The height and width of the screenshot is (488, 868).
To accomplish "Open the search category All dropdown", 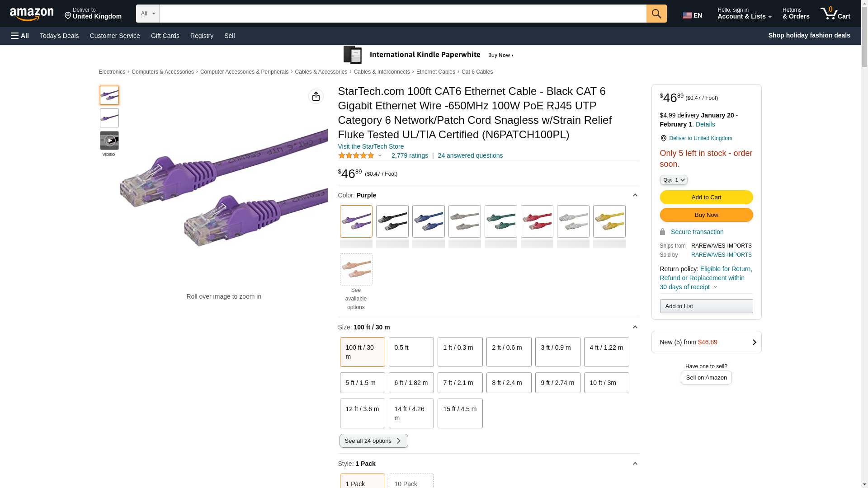I will pyautogui.click(x=147, y=14).
